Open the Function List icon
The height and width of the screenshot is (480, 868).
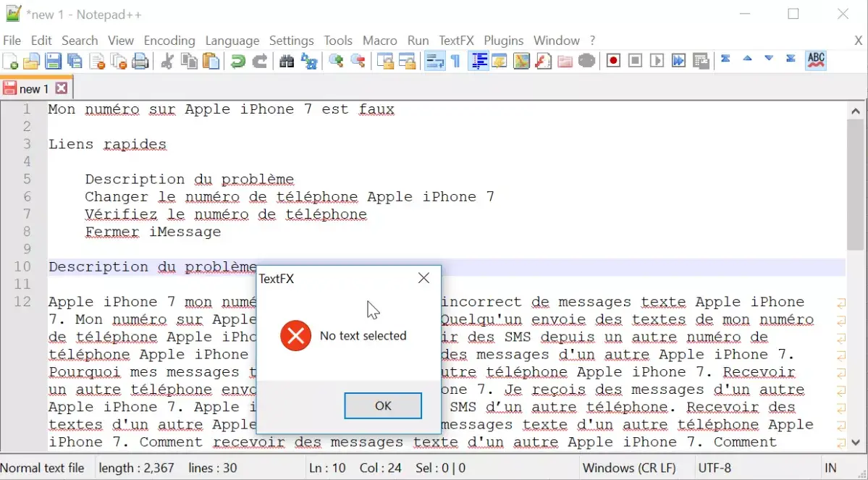[543, 61]
